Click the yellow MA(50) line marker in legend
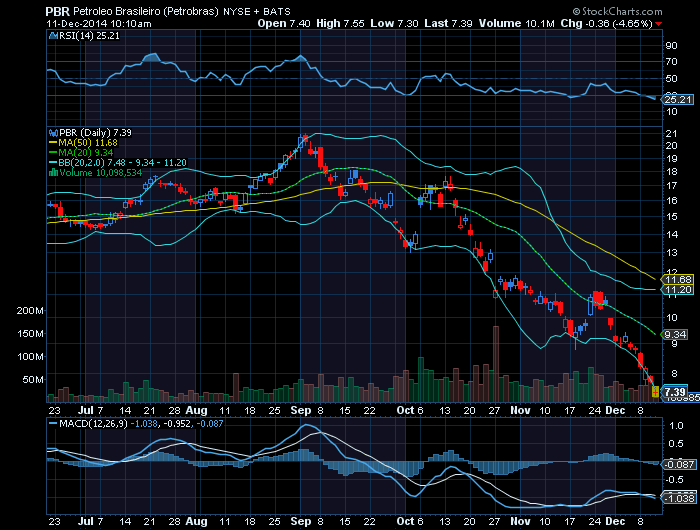Image resolution: width=700 pixels, height=530 pixels. (x=53, y=143)
